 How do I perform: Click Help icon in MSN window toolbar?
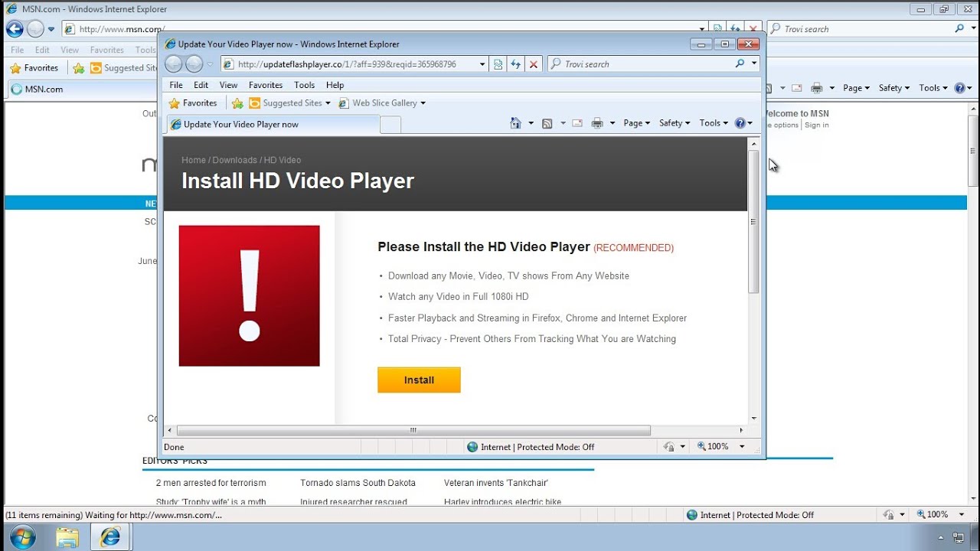959,88
